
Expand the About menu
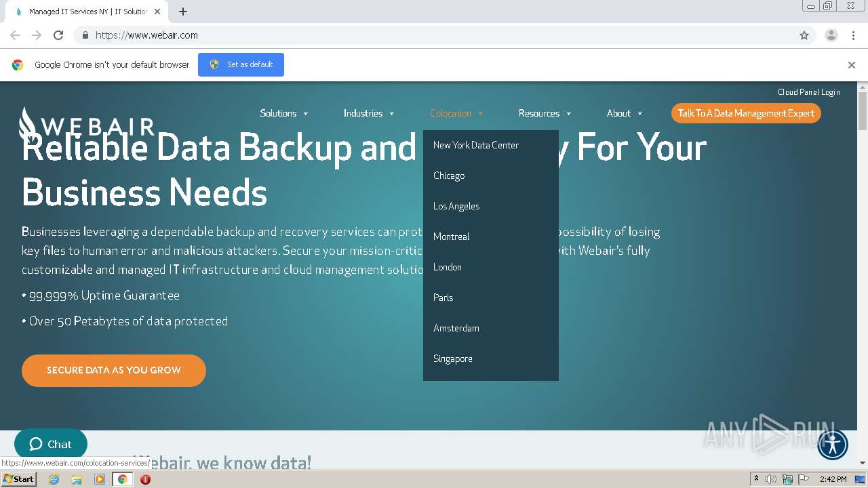click(x=624, y=113)
